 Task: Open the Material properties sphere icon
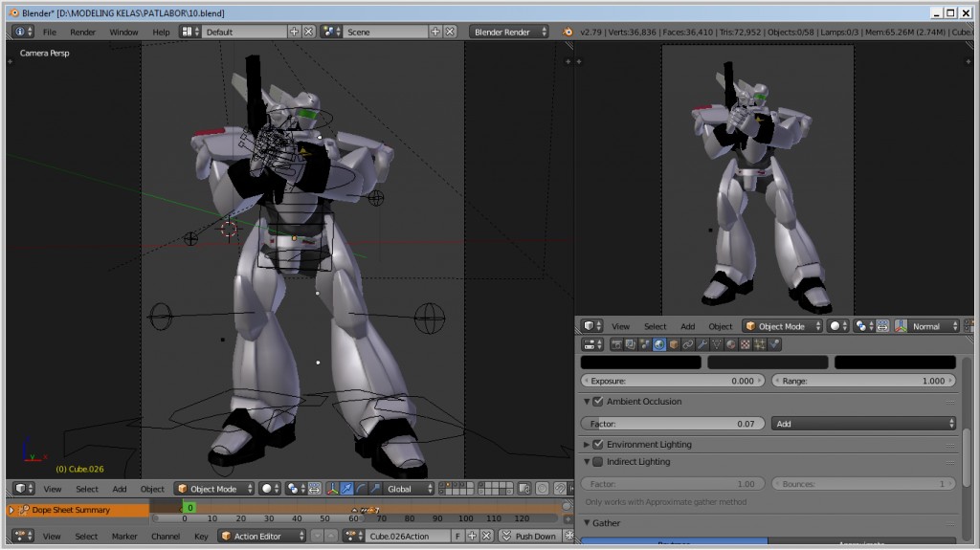[731, 344]
